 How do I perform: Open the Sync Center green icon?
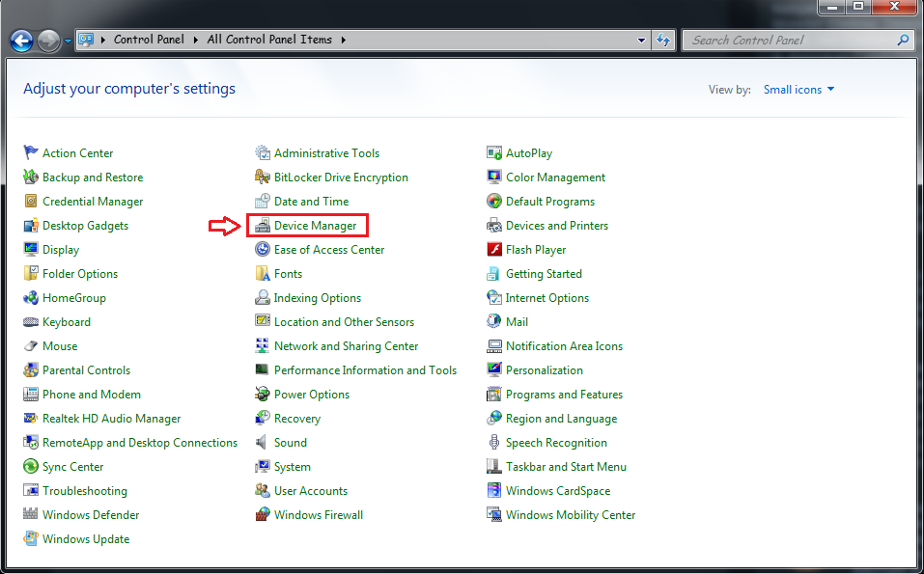click(31, 467)
